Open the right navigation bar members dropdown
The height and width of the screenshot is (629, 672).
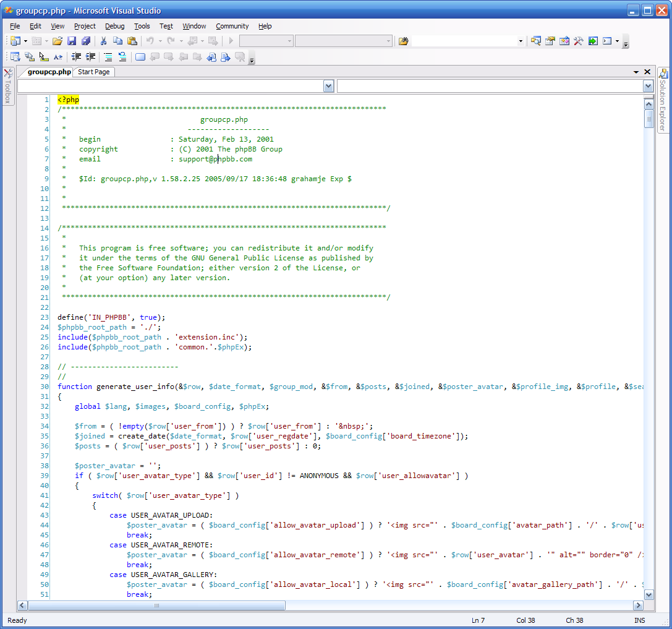[648, 87]
